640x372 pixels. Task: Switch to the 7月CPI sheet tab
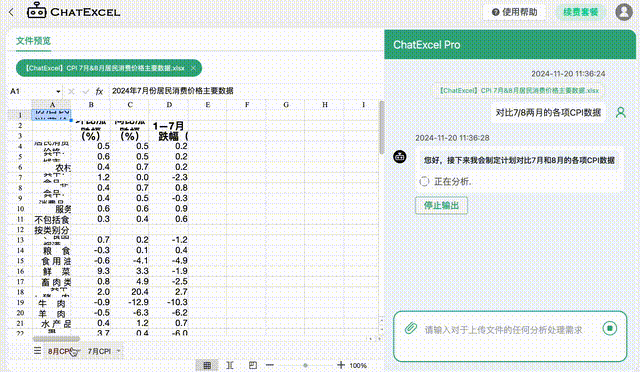pyautogui.click(x=99, y=351)
